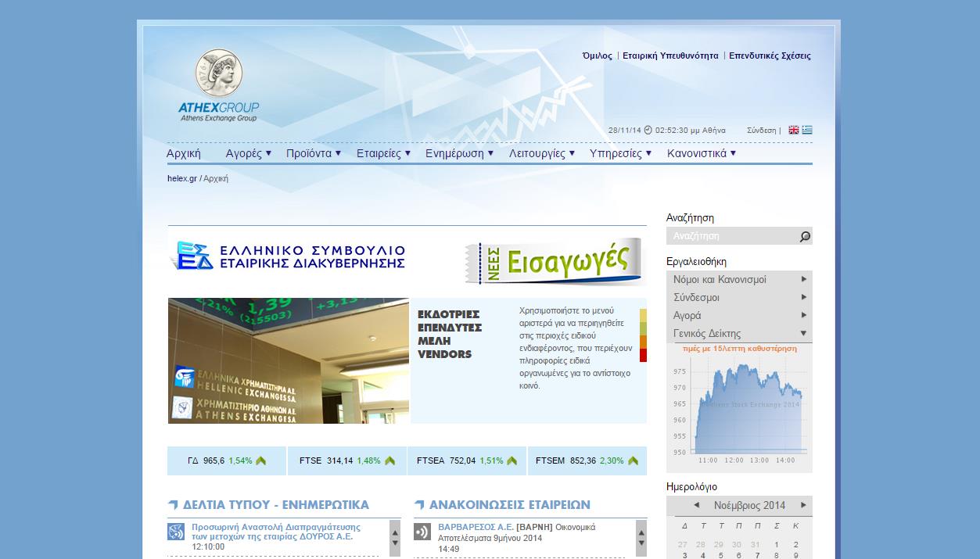Click the general index intraday chart

click(x=739, y=407)
